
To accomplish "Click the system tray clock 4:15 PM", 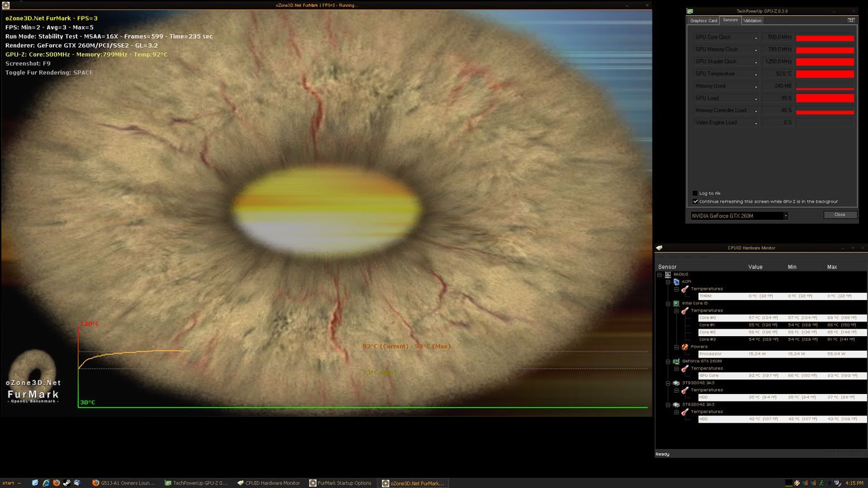I will point(854,483).
